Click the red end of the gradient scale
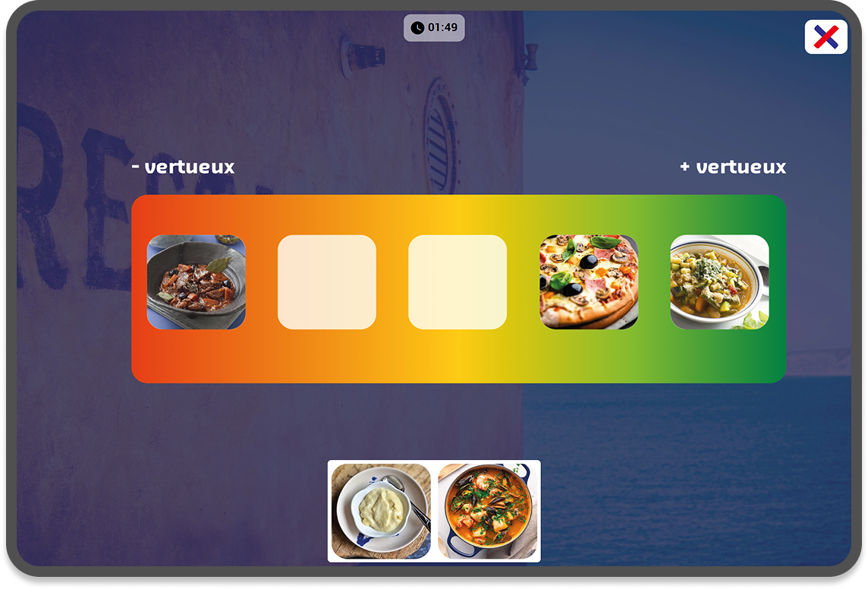Screen dimensions: 868x589 [139, 288]
